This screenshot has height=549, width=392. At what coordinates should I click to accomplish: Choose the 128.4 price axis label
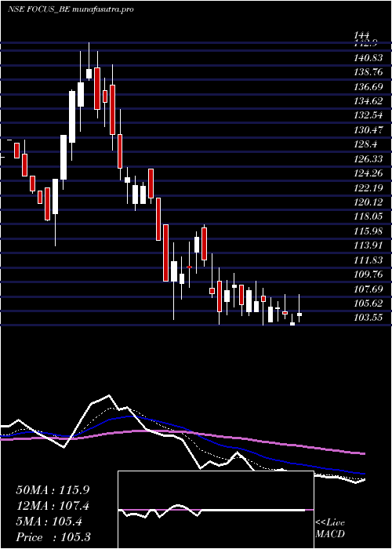pos(365,144)
